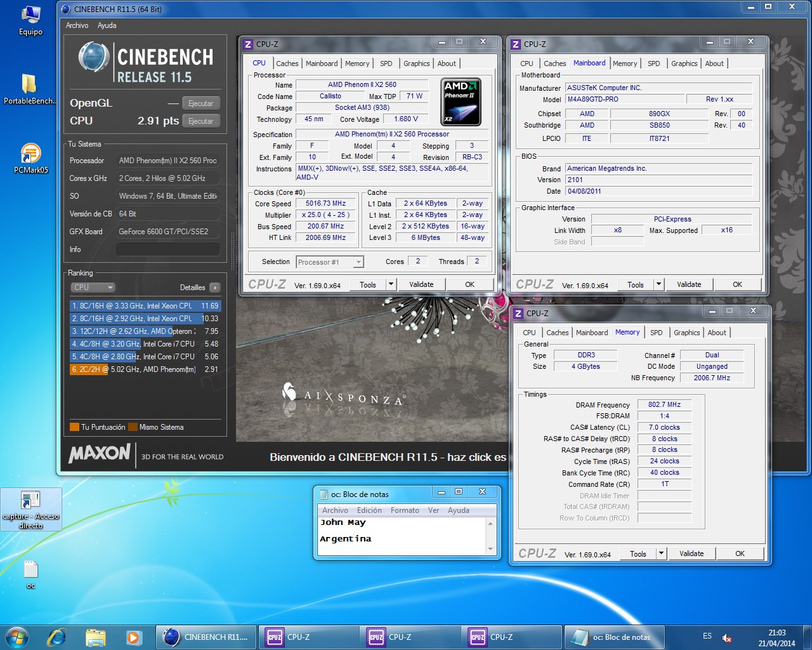Image resolution: width=812 pixels, height=650 pixels.
Task: Click Validate in the CPU tab window
Action: (x=421, y=284)
